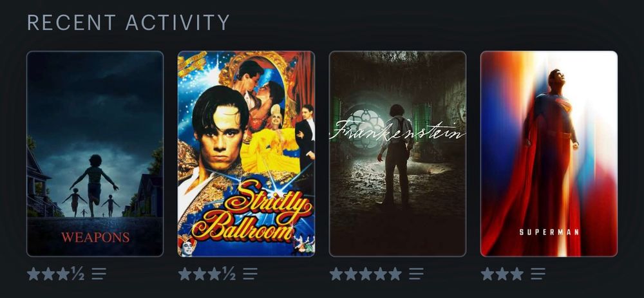Open the Frankenstein movie poster
Viewport: 644px width, 298px height.
pos(397,154)
